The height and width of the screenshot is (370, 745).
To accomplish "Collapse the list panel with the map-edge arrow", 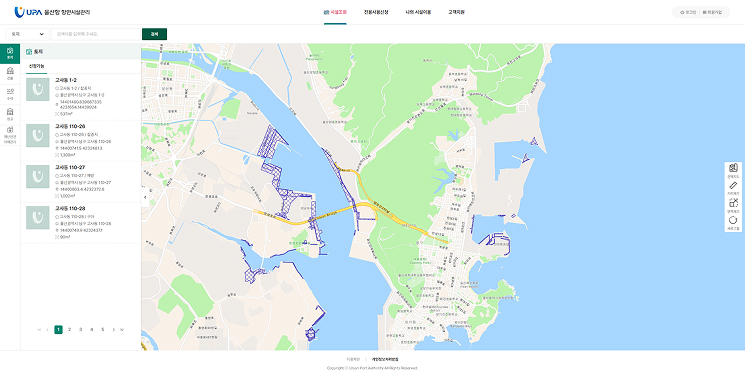I will tap(144, 197).
